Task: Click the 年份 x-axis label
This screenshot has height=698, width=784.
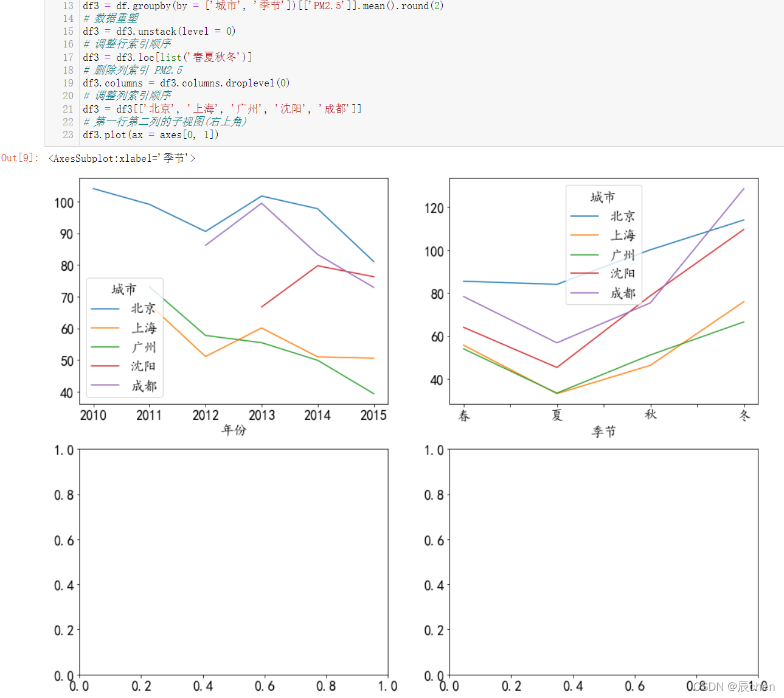Action: coord(234,430)
